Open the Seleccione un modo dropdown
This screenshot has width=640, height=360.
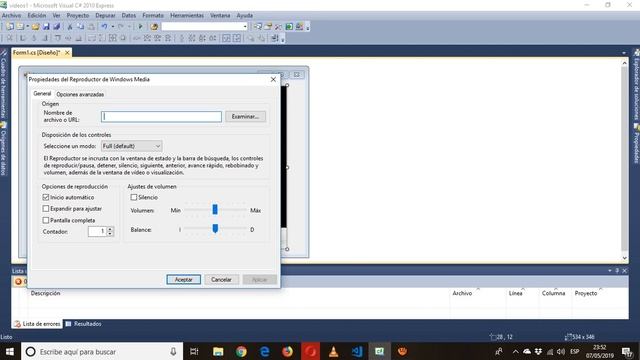(x=131, y=146)
